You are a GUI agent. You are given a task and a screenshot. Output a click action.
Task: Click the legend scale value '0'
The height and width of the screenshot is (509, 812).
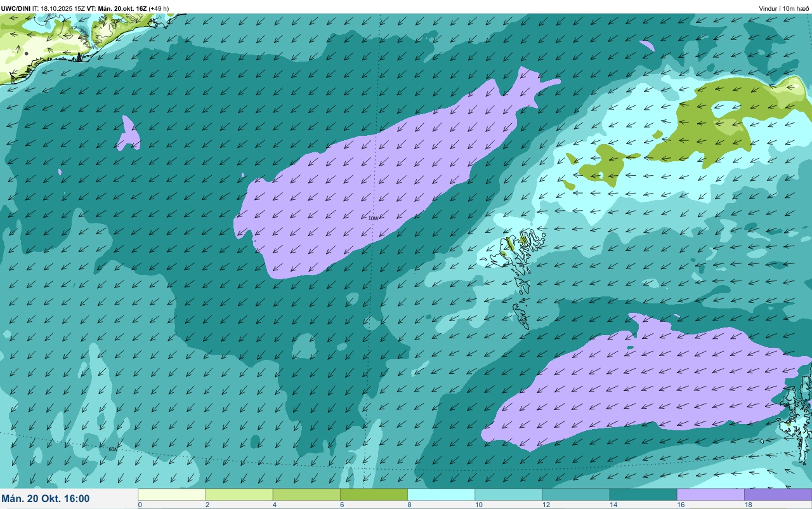(140, 505)
